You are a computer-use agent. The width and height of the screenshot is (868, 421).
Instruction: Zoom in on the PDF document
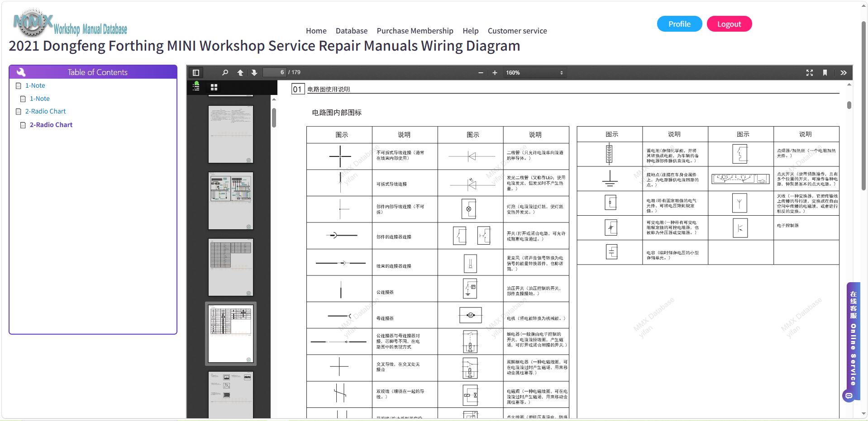[x=495, y=72]
